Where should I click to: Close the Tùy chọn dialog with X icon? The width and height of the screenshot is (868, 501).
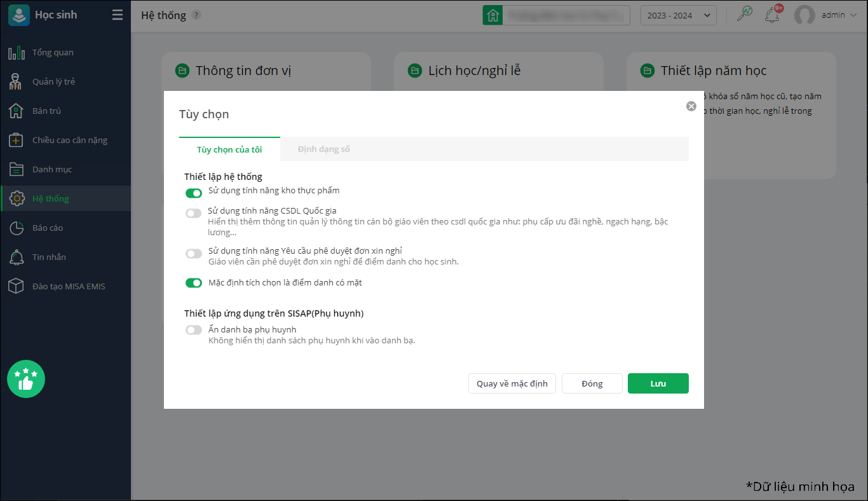pos(691,106)
